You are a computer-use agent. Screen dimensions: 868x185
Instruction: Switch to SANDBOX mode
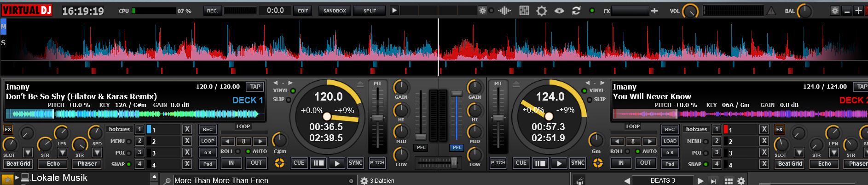(x=335, y=11)
